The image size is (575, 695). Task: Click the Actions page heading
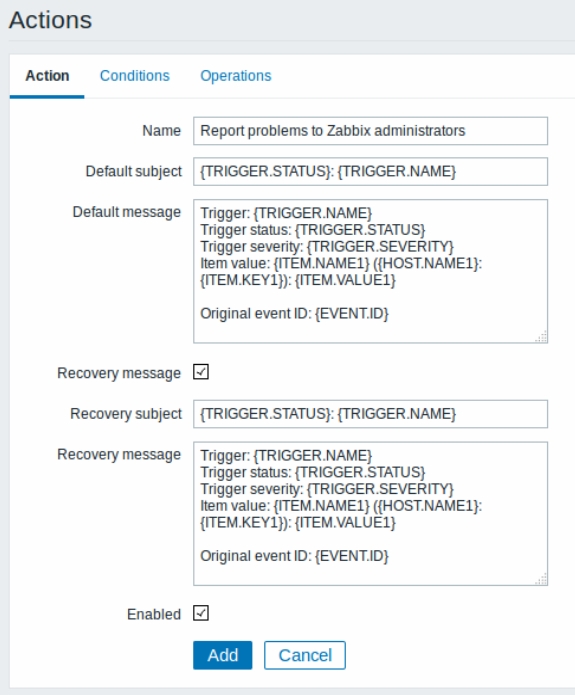pyautogui.click(x=50, y=20)
